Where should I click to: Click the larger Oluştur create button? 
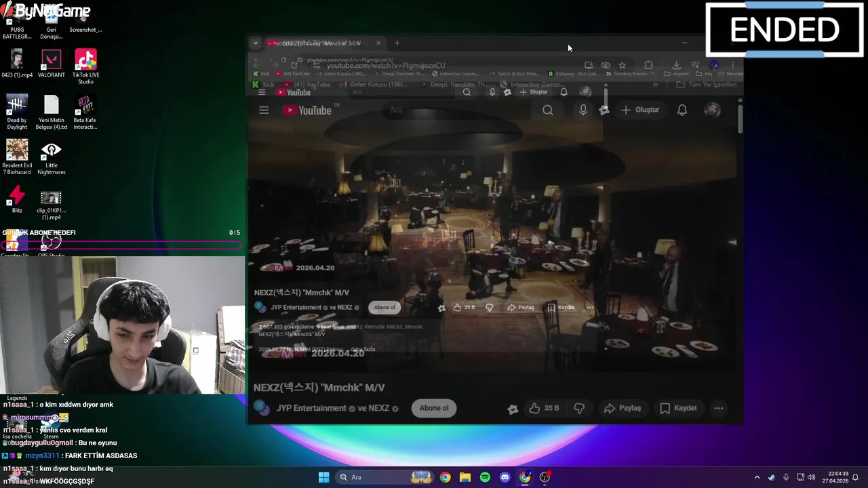[640, 110]
